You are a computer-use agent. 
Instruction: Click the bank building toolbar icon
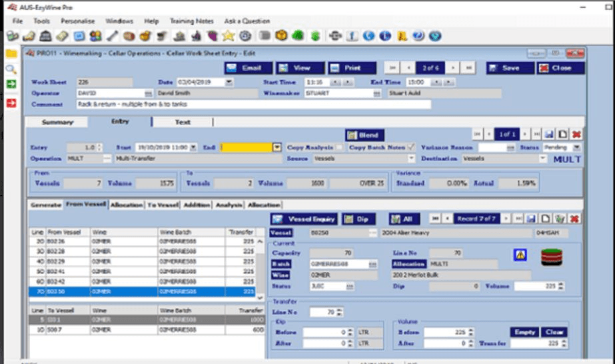[x=45, y=36]
